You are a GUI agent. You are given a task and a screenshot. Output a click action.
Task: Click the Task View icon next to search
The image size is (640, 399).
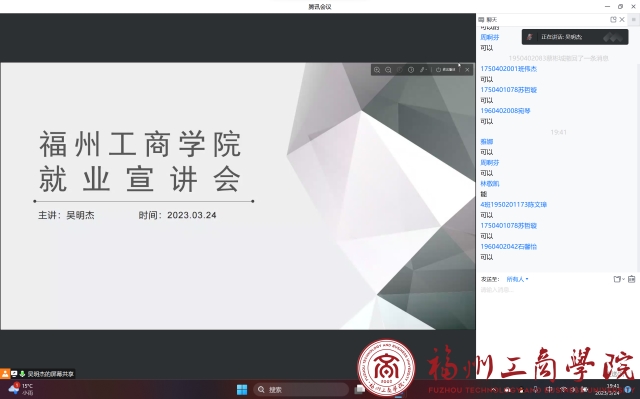pyautogui.click(x=360, y=390)
